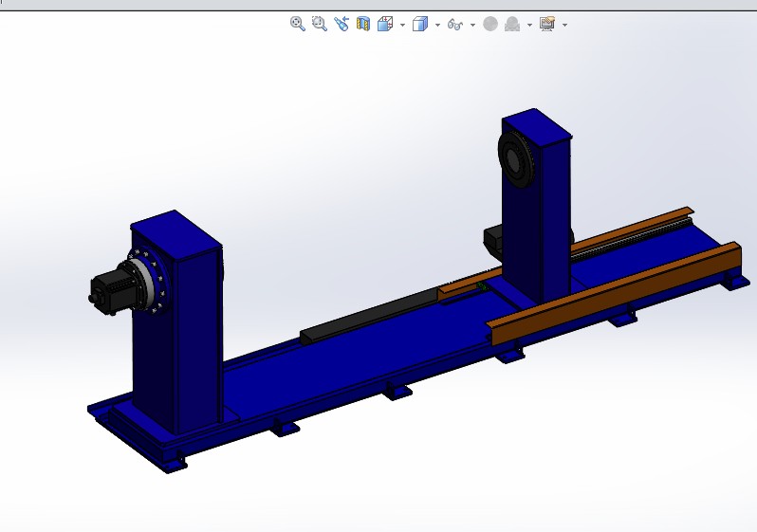Expand the Apply Scene dropdown arrow
This screenshot has width=757, height=532.
pyautogui.click(x=529, y=25)
